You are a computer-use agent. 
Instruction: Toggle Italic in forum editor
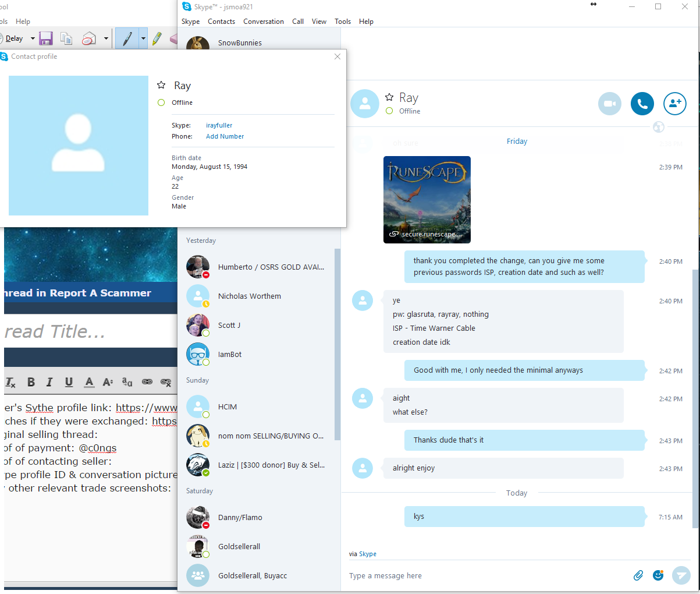click(49, 382)
